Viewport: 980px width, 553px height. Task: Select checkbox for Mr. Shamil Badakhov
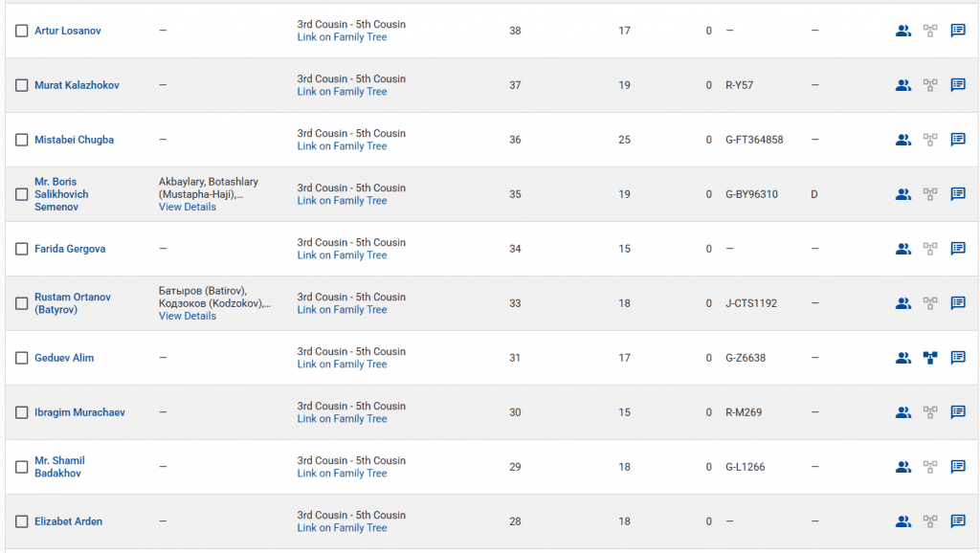click(x=22, y=467)
